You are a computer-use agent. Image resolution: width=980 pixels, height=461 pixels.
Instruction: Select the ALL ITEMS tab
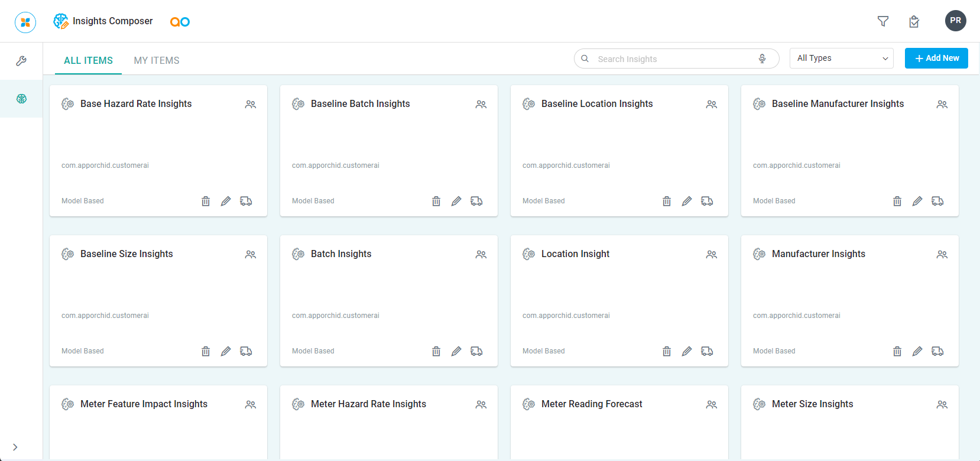88,60
